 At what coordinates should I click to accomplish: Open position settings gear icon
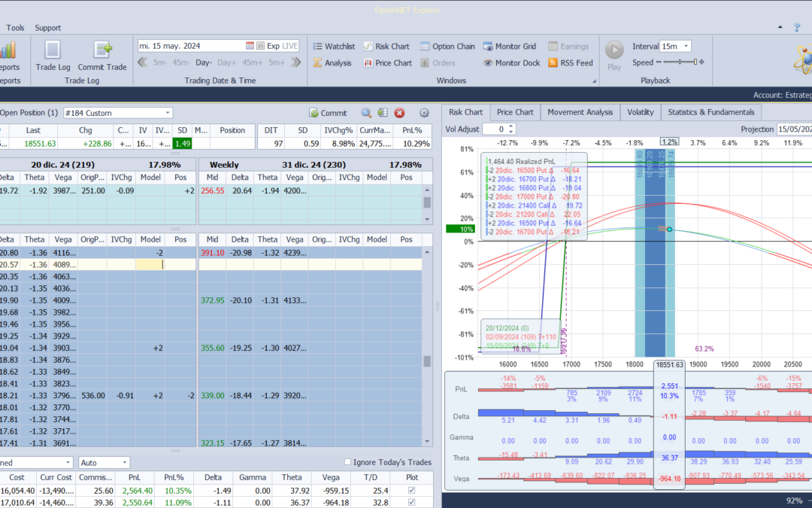(x=424, y=112)
